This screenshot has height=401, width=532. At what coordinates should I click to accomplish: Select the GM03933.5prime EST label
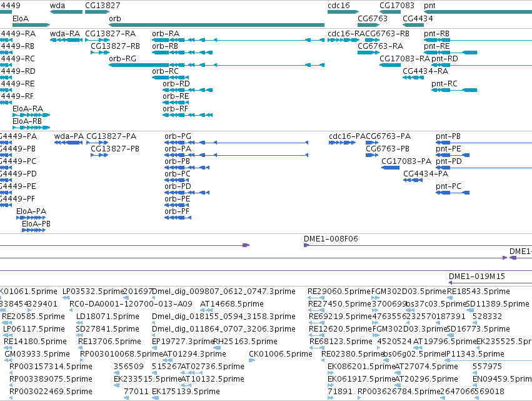tap(38, 354)
